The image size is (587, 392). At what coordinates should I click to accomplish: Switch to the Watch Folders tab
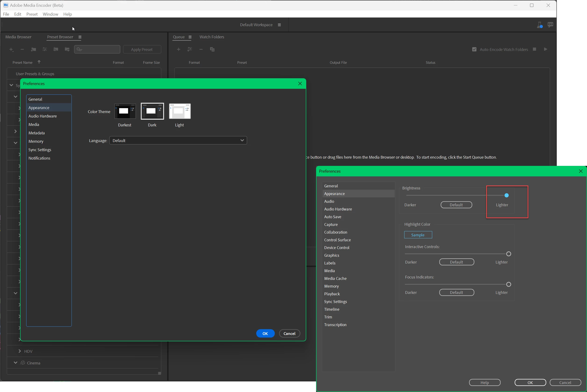click(212, 37)
